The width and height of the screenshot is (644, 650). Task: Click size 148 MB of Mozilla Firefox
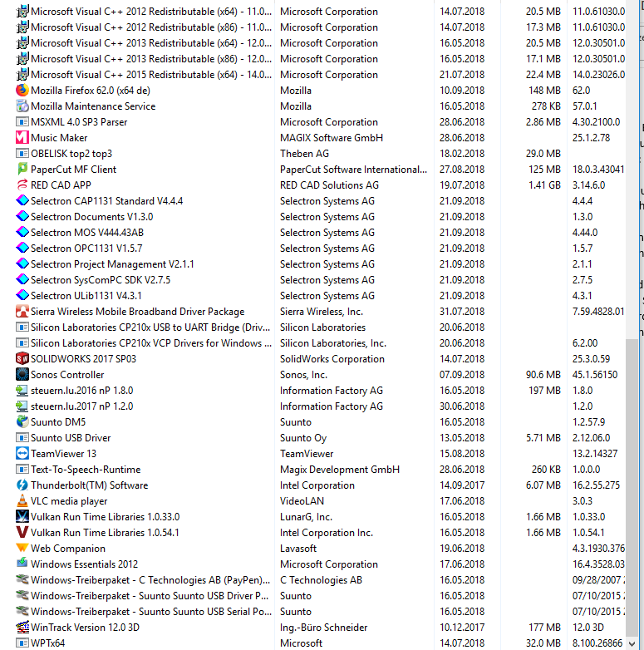[544, 91]
